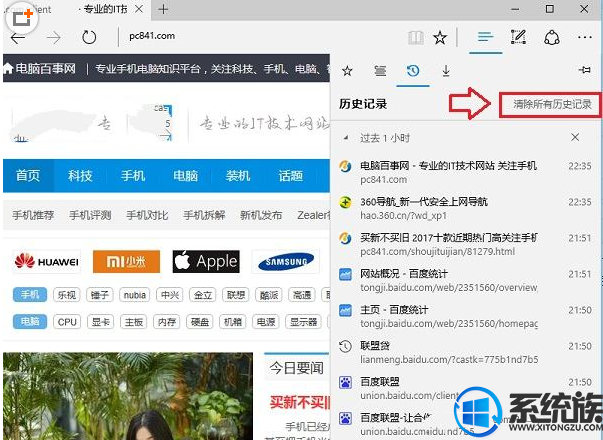Open 手机拆解 sub-navigation link
Viewport: 603px width, 440px height.
(x=204, y=215)
